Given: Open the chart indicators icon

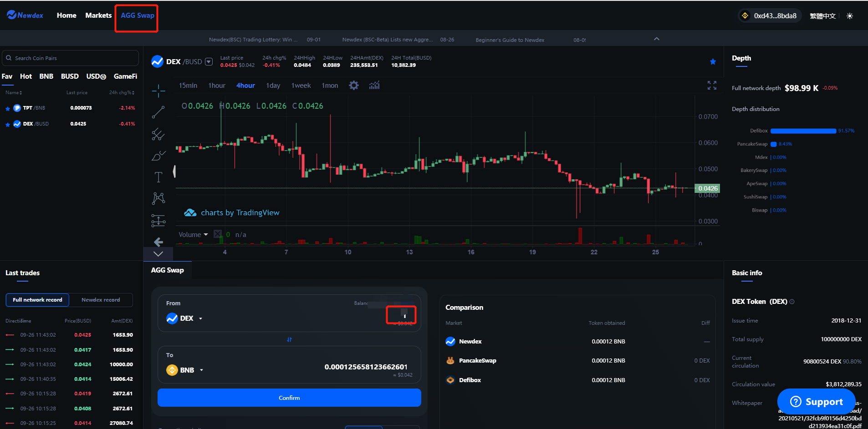Looking at the screenshot, I should 374,86.
